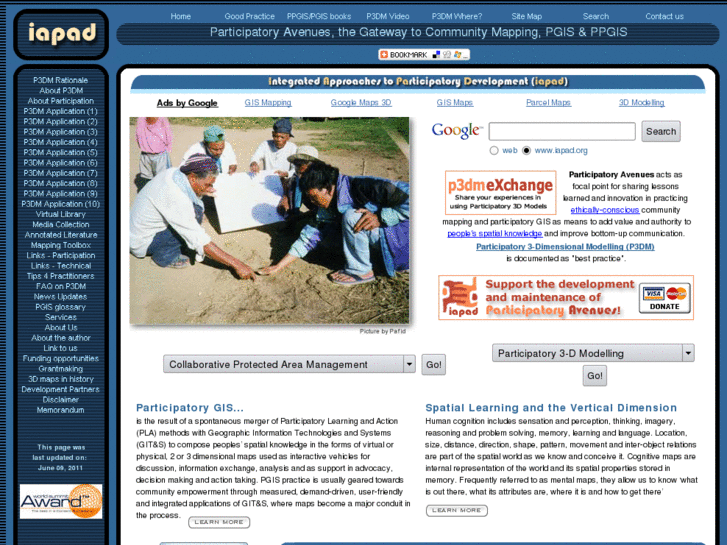
Task: Open P3DM Rationale in sidebar
Action: pos(60,80)
